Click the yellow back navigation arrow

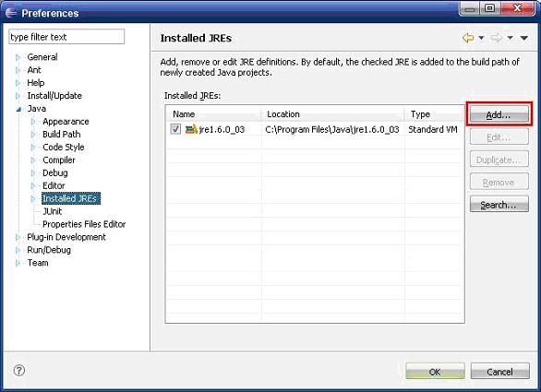(468, 38)
